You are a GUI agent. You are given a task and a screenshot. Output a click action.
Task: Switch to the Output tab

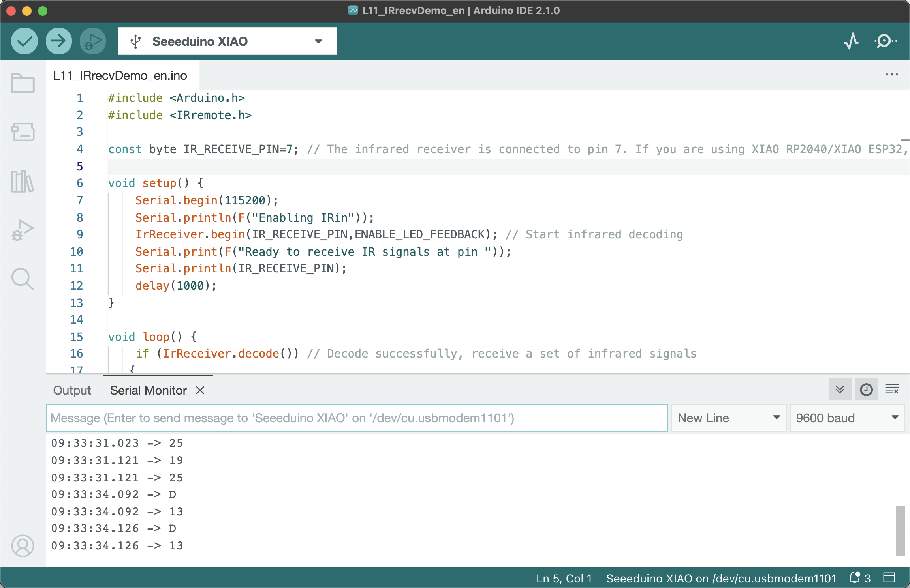point(72,390)
